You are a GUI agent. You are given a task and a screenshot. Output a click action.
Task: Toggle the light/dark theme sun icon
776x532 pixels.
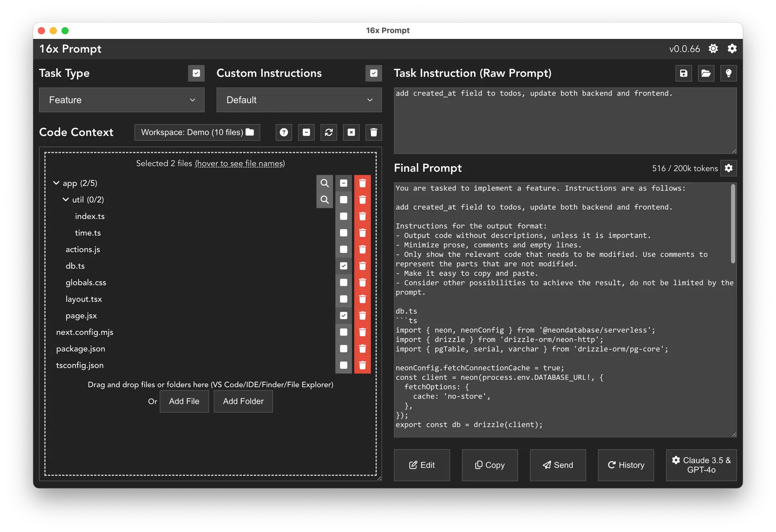click(x=713, y=49)
